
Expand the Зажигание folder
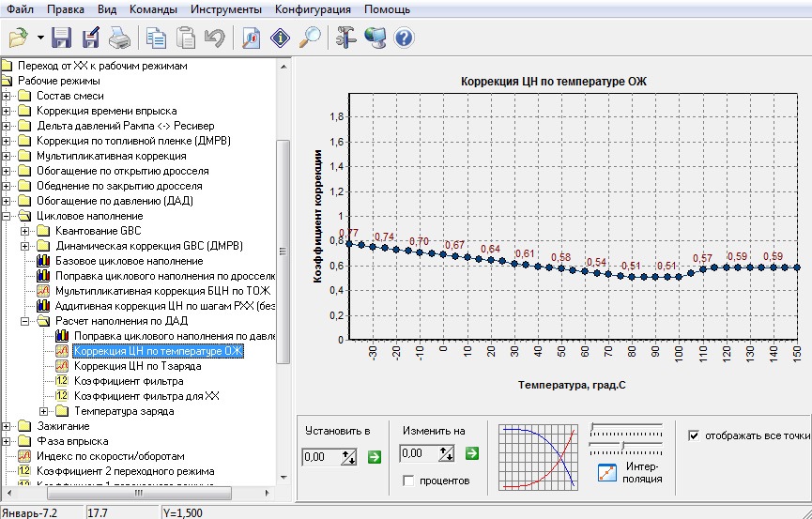[7, 426]
